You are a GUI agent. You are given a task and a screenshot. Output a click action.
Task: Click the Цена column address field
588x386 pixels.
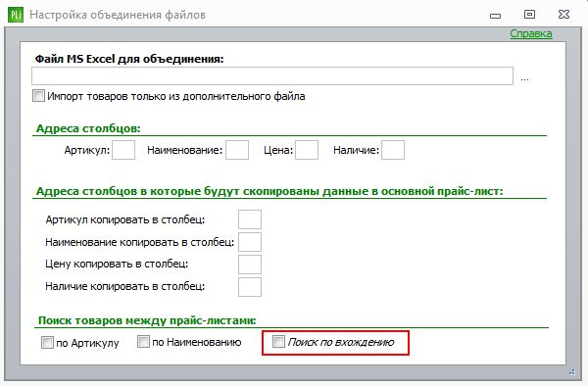click(307, 150)
